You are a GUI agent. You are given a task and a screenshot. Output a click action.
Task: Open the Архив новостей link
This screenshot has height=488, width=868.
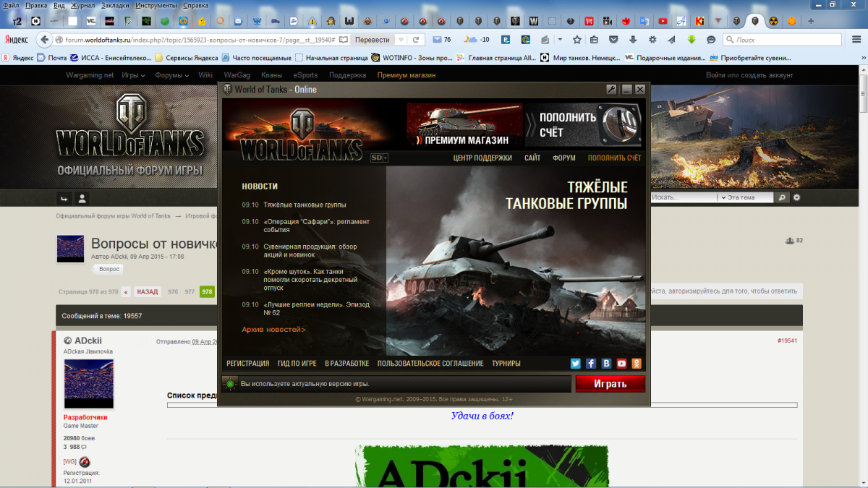pyautogui.click(x=273, y=330)
